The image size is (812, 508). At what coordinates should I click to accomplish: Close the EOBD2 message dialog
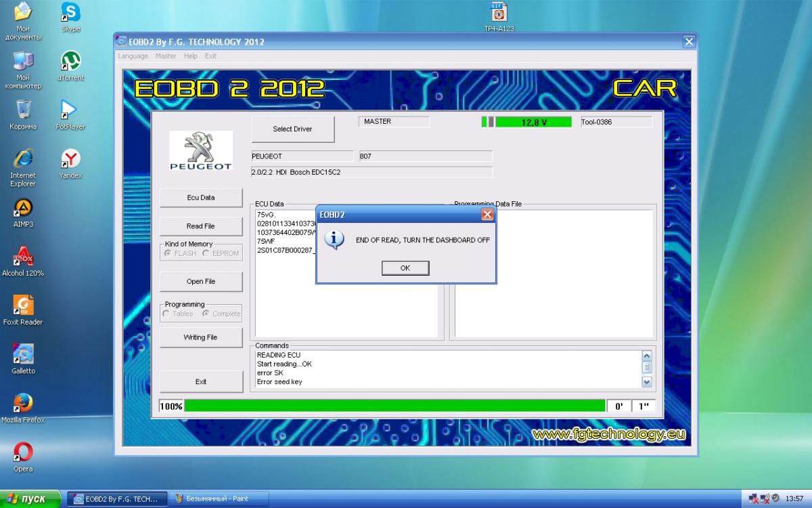click(x=487, y=215)
